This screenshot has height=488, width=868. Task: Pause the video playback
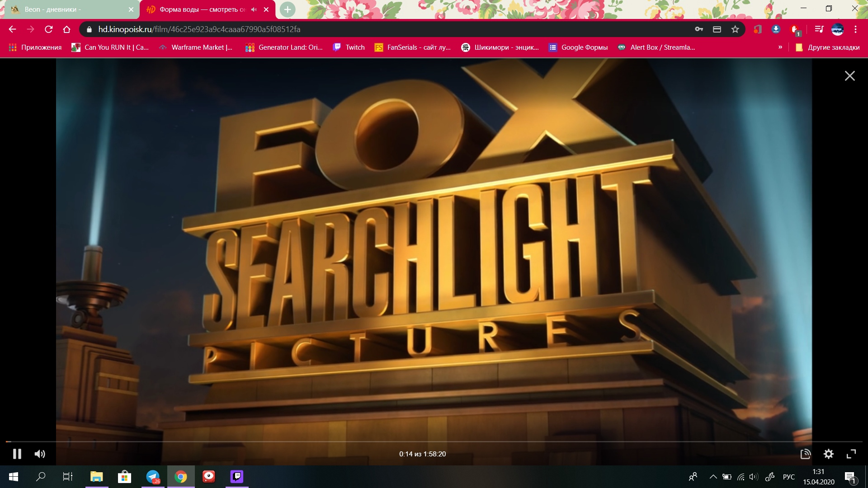(17, 454)
